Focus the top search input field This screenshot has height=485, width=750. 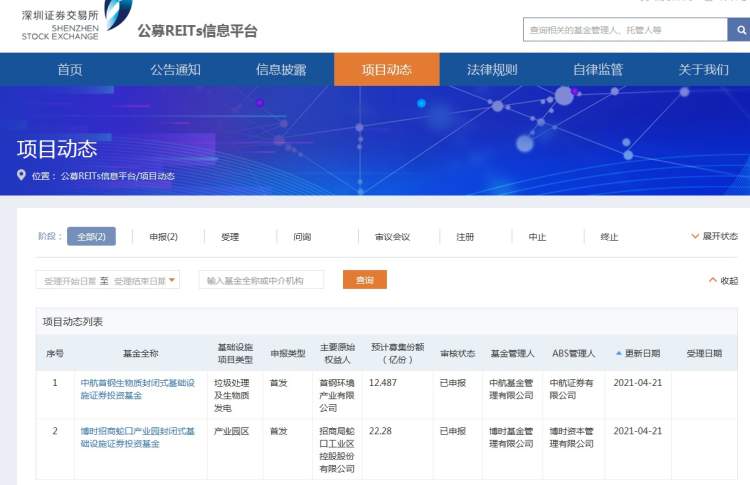coord(625,30)
